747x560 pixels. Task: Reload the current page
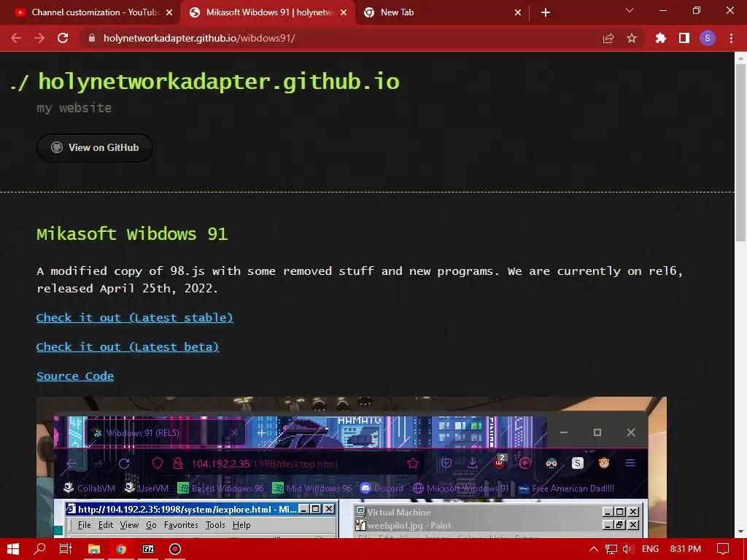pos(63,38)
